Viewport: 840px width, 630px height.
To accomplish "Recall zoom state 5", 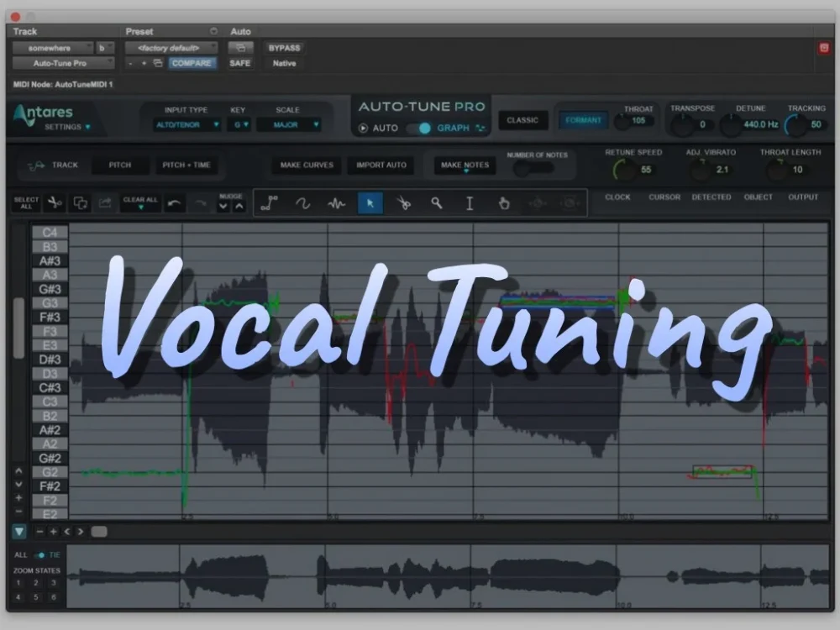I will click(x=36, y=596).
